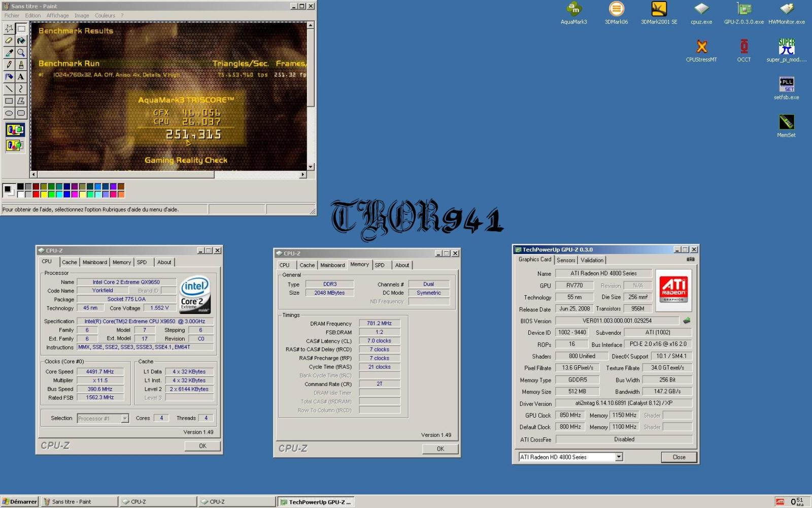812x508 pixels.
Task: Switch to Sans titre - Paint taskbar button
Action: click(x=79, y=502)
